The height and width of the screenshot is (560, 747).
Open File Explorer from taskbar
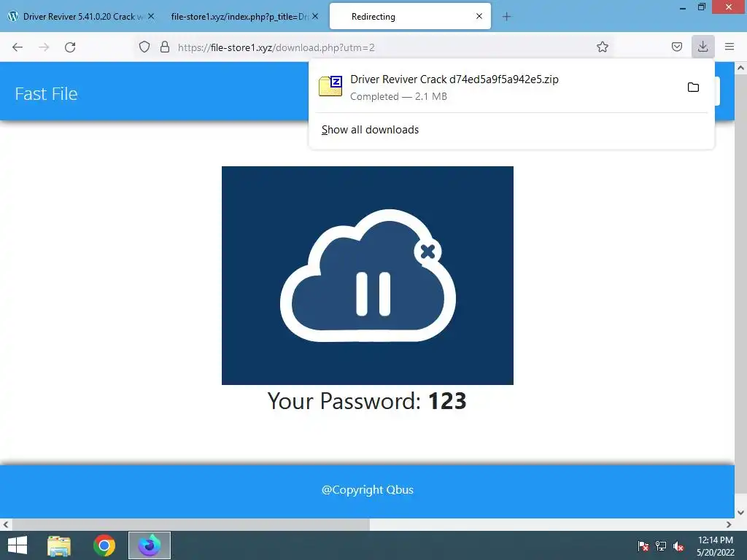tap(59, 545)
